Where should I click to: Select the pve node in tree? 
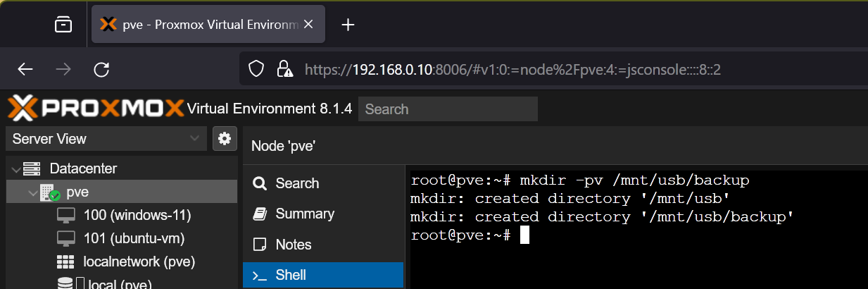(x=122, y=192)
